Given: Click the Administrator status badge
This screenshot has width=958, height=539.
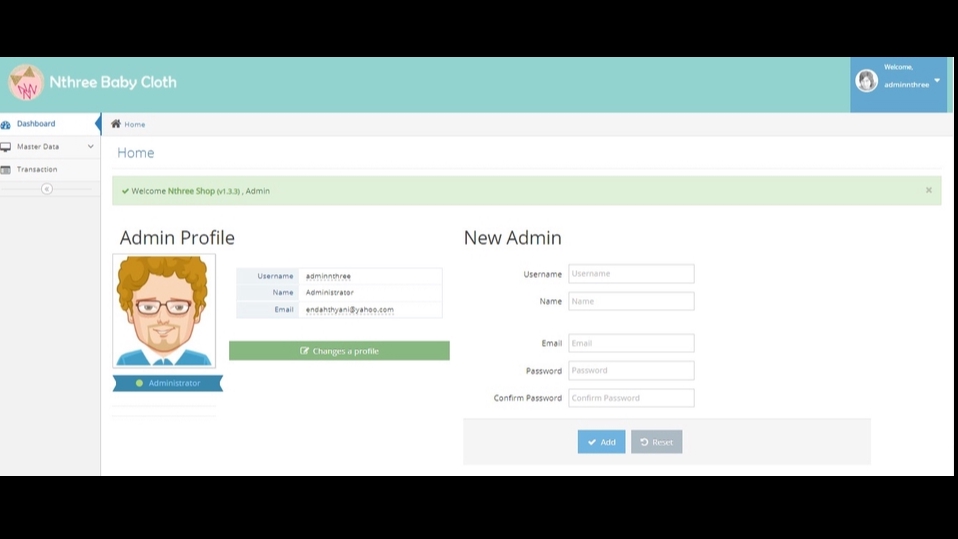Looking at the screenshot, I should [x=167, y=383].
